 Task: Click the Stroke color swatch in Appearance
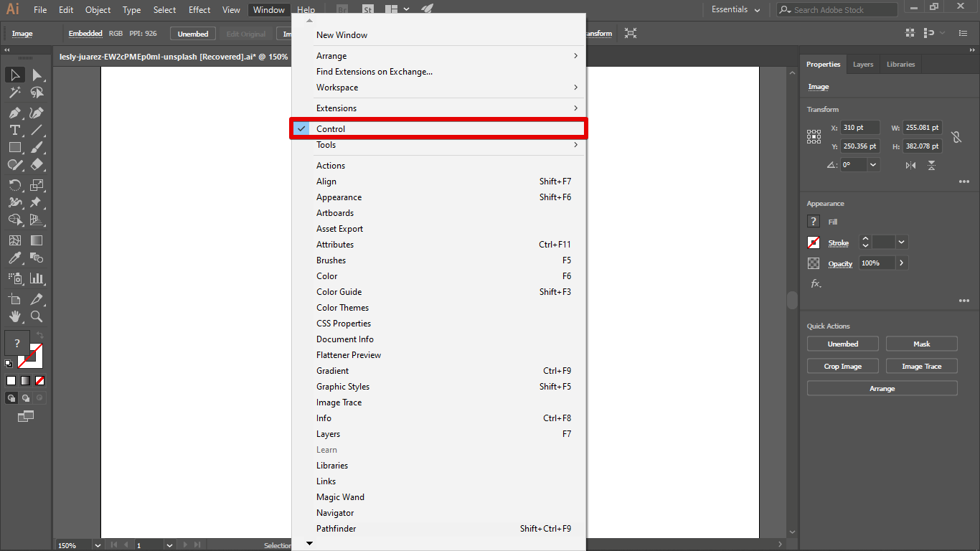click(x=814, y=242)
